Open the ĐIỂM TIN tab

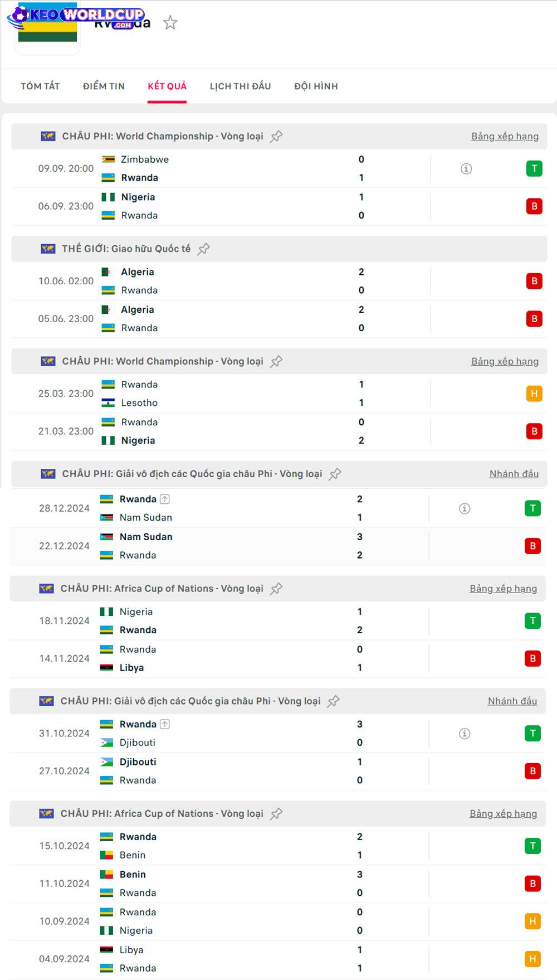coord(104,86)
